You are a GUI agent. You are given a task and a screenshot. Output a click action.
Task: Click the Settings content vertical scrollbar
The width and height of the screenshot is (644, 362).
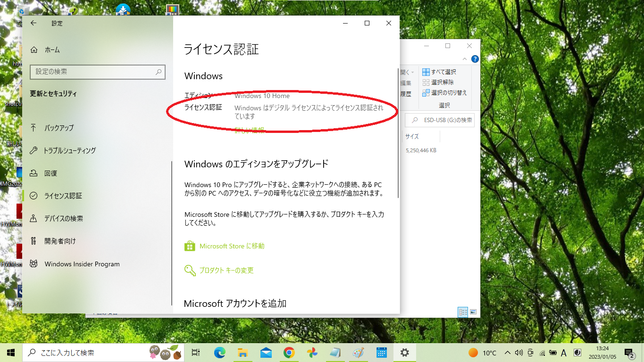pos(398,133)
